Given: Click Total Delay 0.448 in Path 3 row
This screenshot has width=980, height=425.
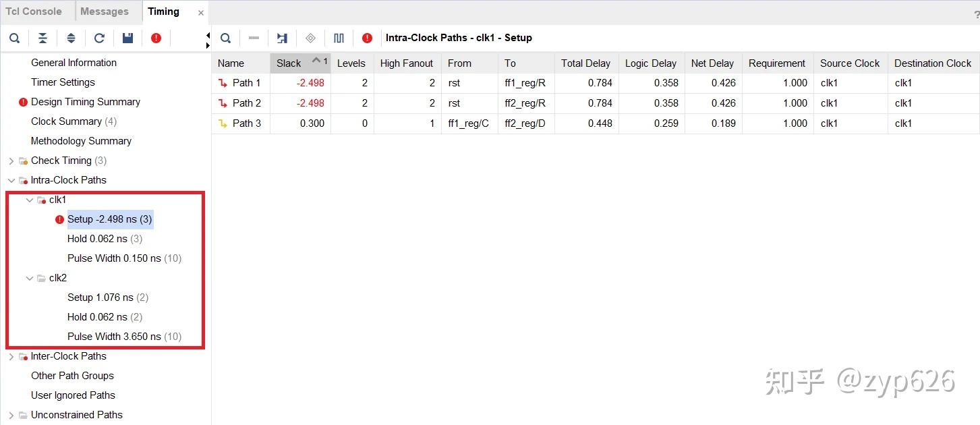Looking at the screenshot, I should (x=600, y=123).
